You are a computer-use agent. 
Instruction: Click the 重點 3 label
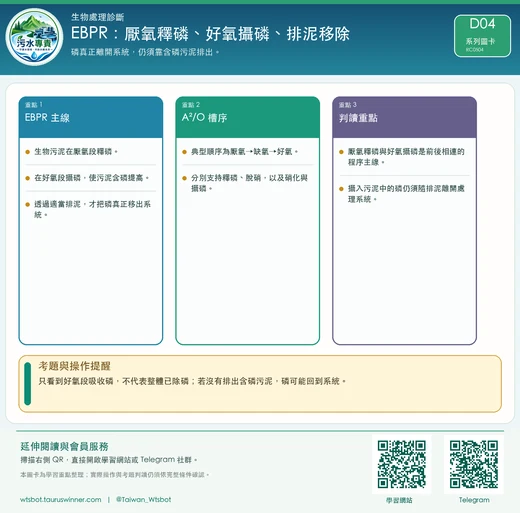coord(348,105)
